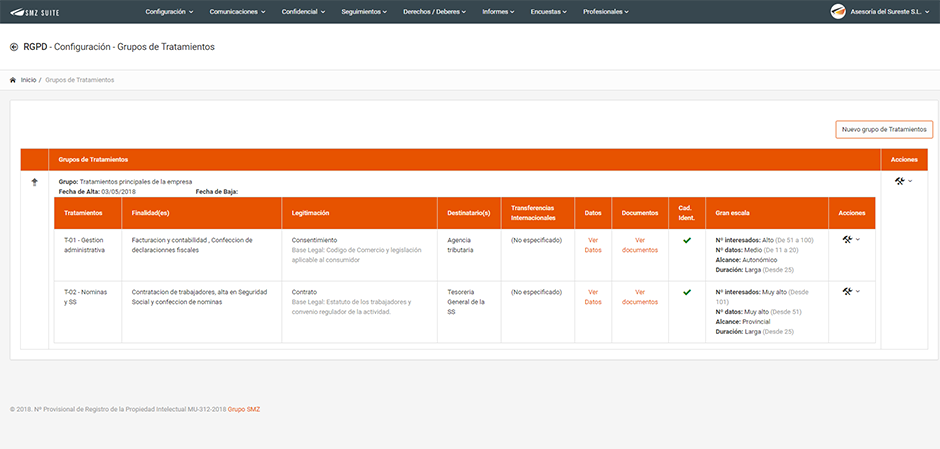Open tools icon for T-01 Gestion administrativa
This screenshot has height=449, width=940.
pos(847,239)
